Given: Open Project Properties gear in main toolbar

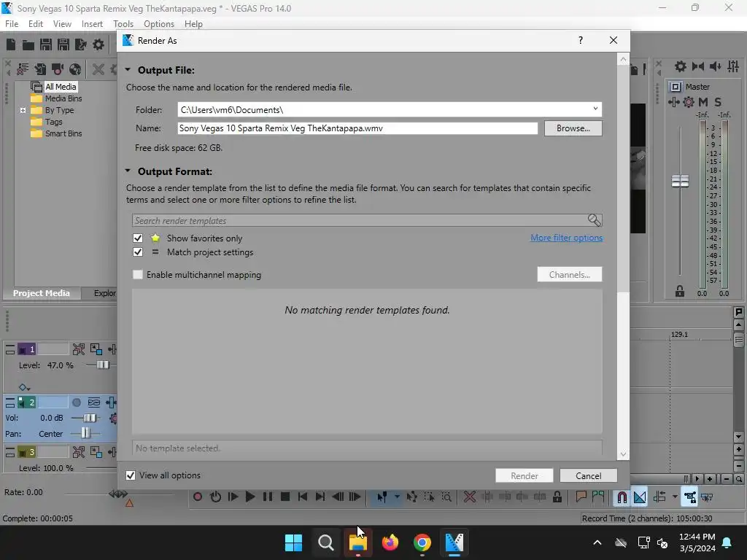Looking at the screenshot, I should click(x=98, y=44).
